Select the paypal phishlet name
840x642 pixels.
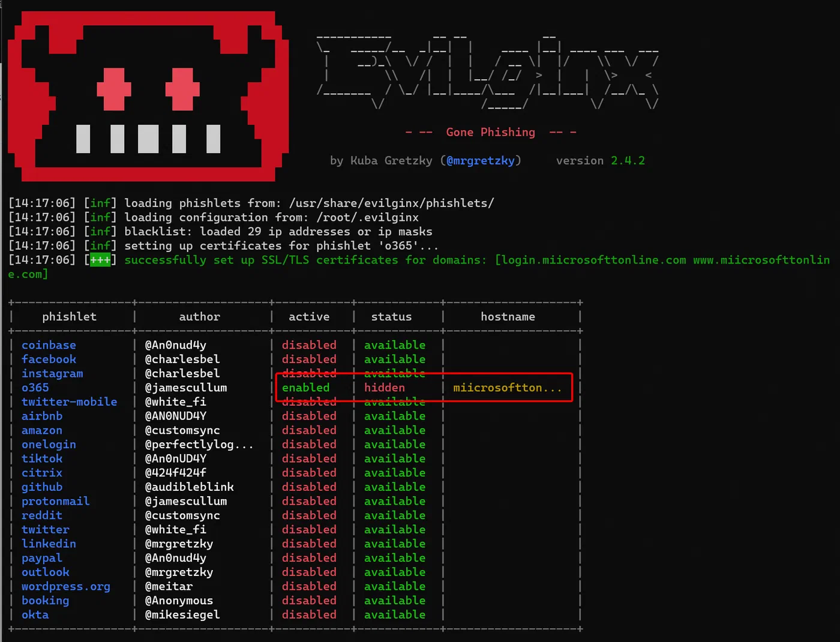pyautogui.click(x=42, y=558)
